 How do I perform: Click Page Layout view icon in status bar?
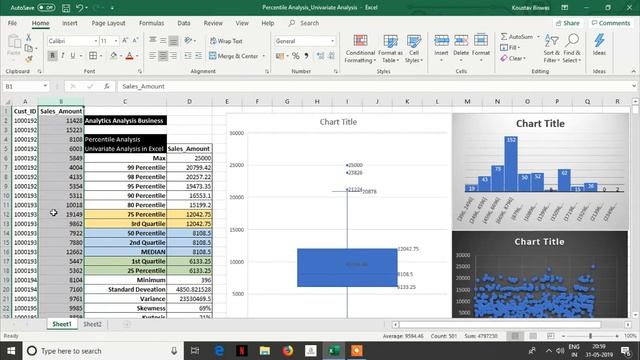tap(533, 336)
